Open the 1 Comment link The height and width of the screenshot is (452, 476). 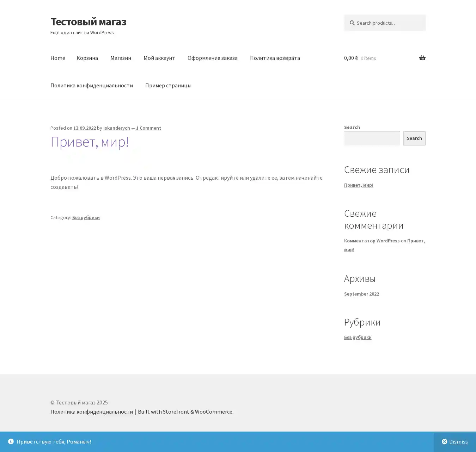tap(148, 128)
